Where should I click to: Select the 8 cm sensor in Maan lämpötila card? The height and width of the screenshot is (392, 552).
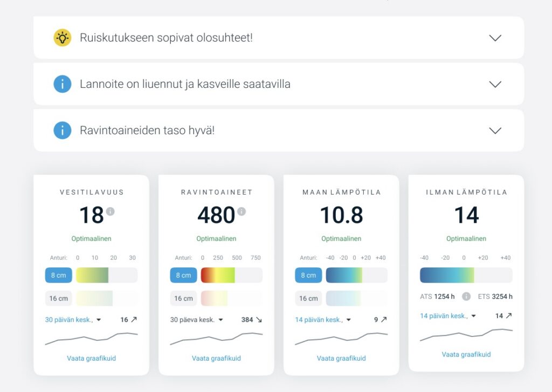click(308, 275)
